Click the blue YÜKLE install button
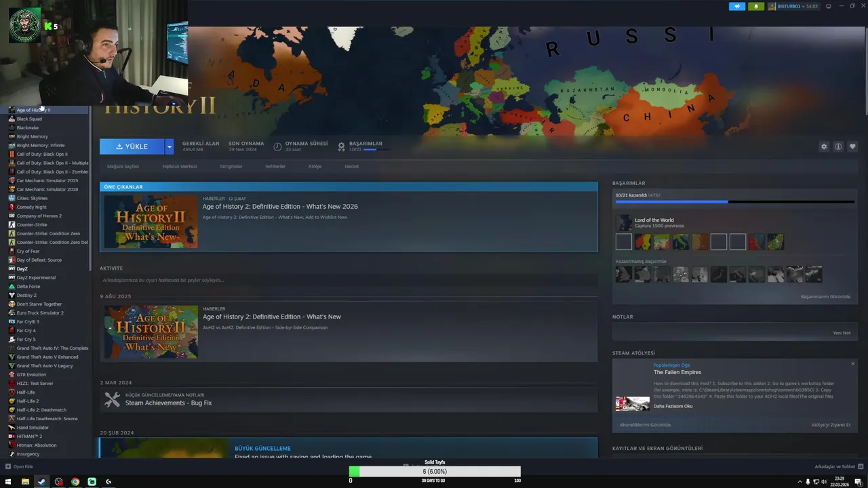 click(132, 146)
